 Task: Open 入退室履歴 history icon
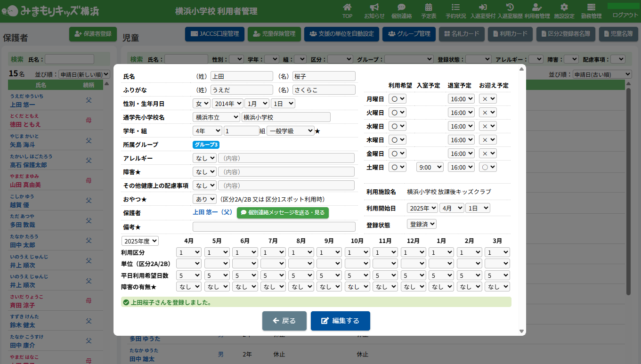tap(510, 8)
